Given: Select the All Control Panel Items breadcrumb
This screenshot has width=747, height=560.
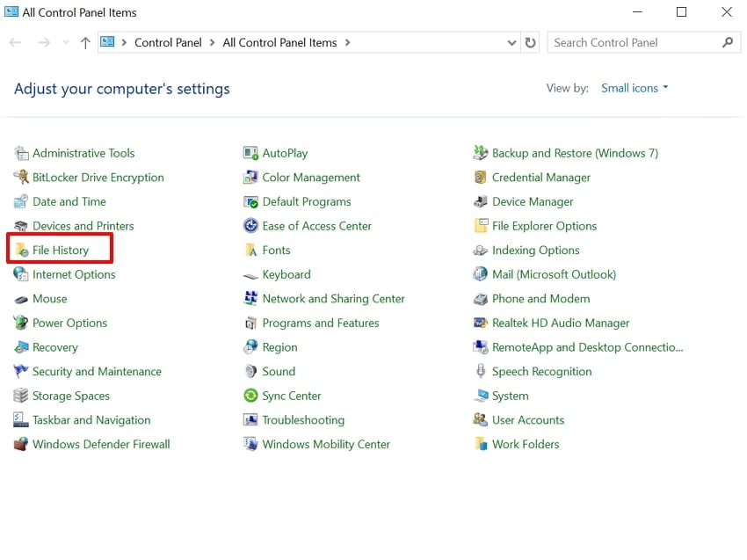Looking at the screenshot, I should pos(279,41).
